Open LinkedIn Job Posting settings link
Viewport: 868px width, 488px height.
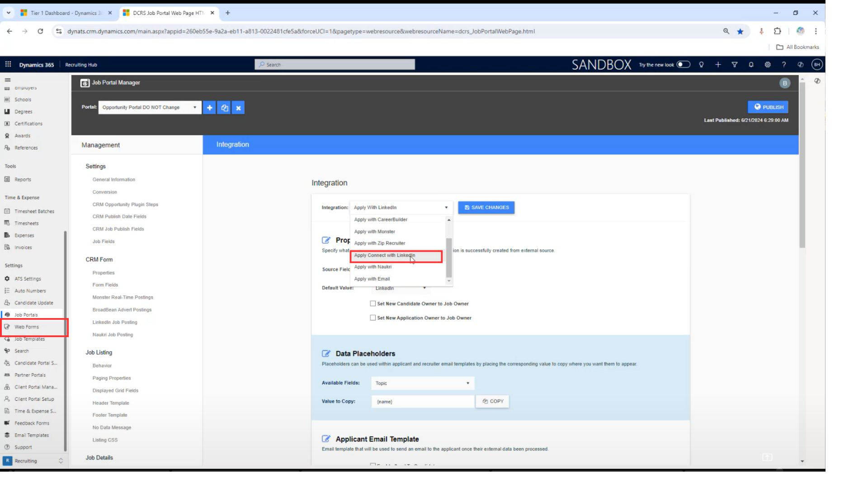(x=115, y=322)
